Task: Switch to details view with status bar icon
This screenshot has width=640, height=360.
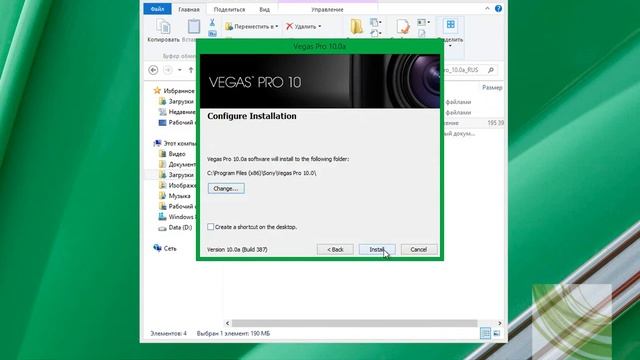Action: point(485,333)
